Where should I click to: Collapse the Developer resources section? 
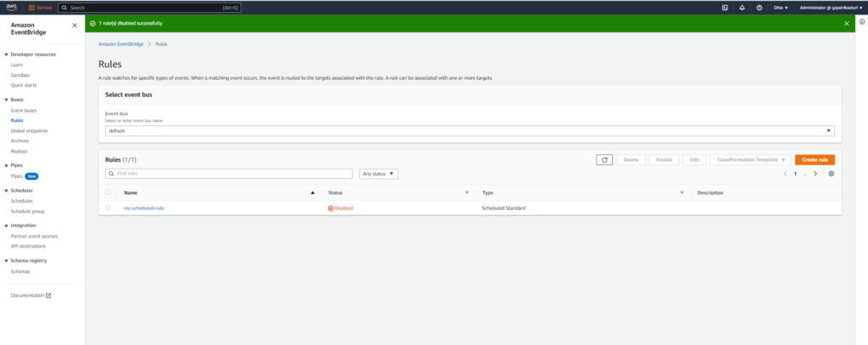coord(6,54)
